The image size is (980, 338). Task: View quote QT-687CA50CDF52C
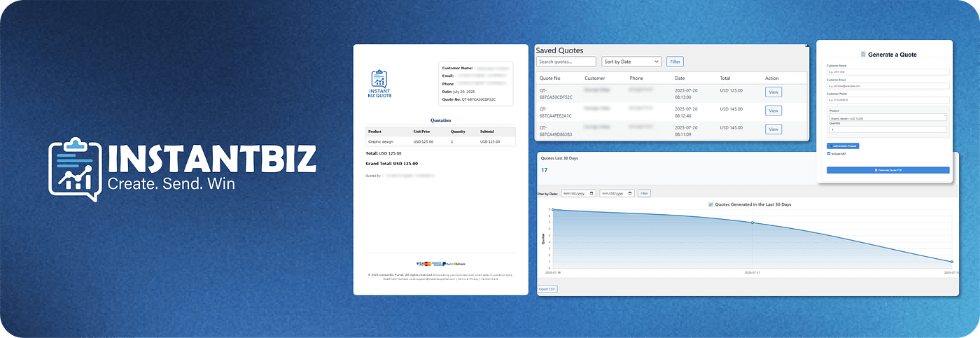(773, 92)
